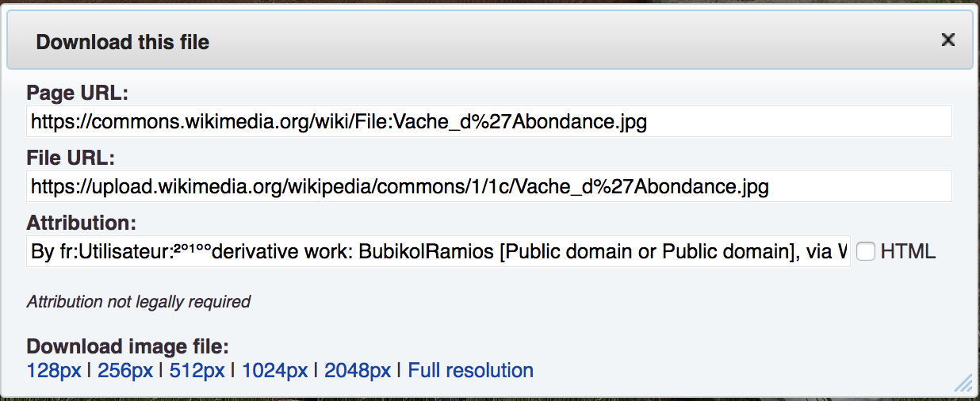Click the 'File URL:' label
Screen dimensions: 980x401
point(71,158)
